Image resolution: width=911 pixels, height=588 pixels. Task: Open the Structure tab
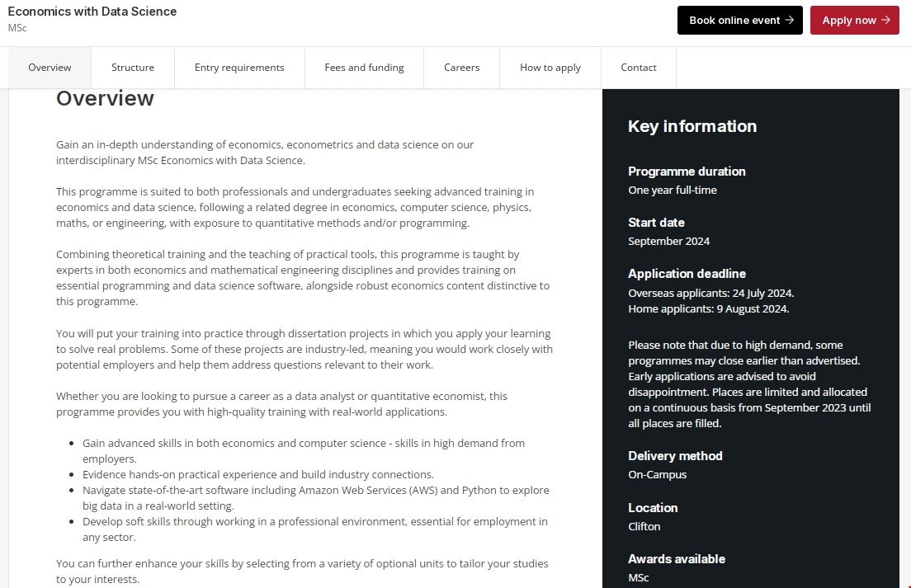pos(133,68)
